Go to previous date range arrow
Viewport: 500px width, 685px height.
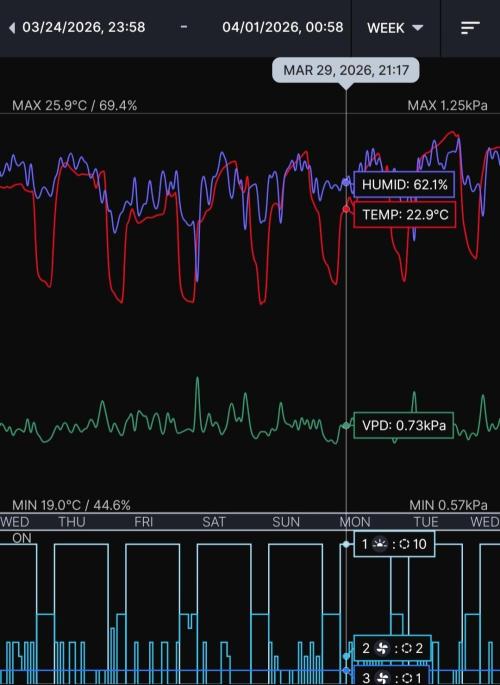tap(12, 28)
